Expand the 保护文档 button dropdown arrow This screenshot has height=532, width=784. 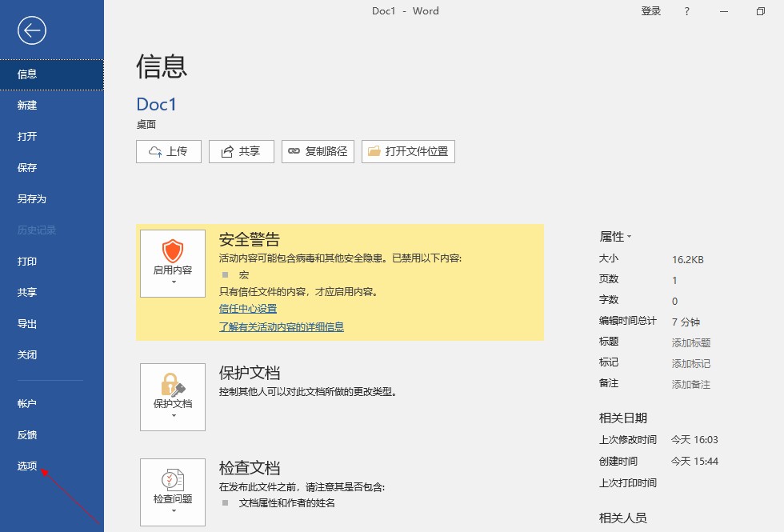click(x=174, y=415)
